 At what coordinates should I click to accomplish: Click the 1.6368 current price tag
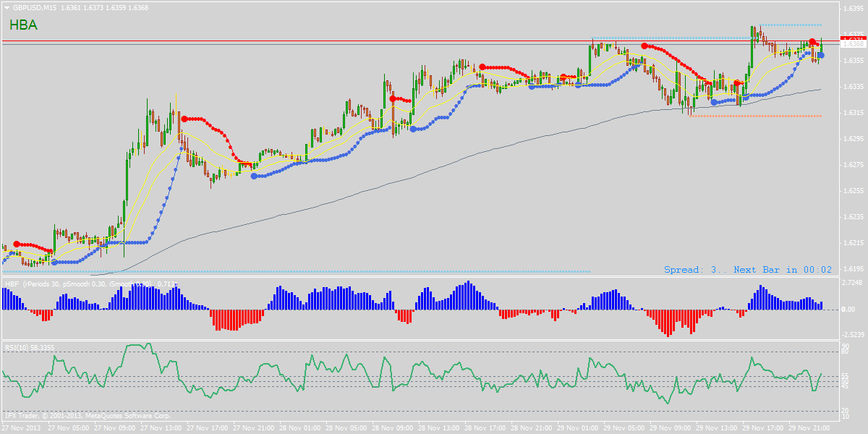pos(854,43)
